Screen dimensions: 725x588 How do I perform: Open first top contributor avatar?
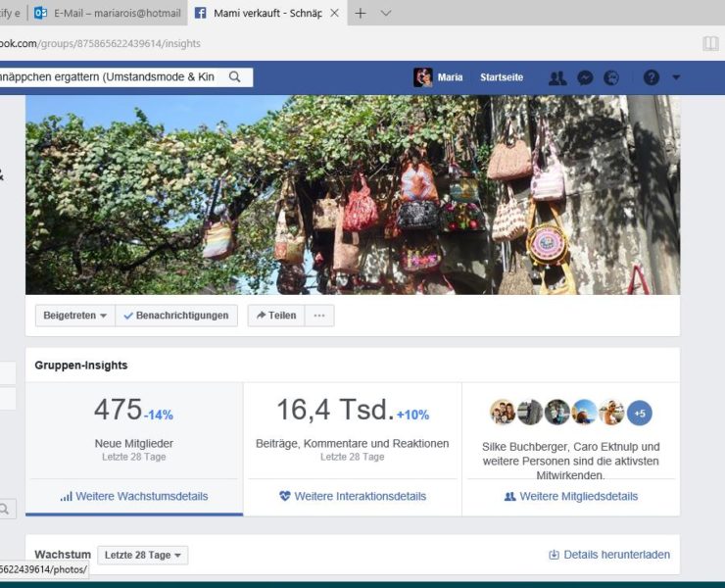pos(503,413)
